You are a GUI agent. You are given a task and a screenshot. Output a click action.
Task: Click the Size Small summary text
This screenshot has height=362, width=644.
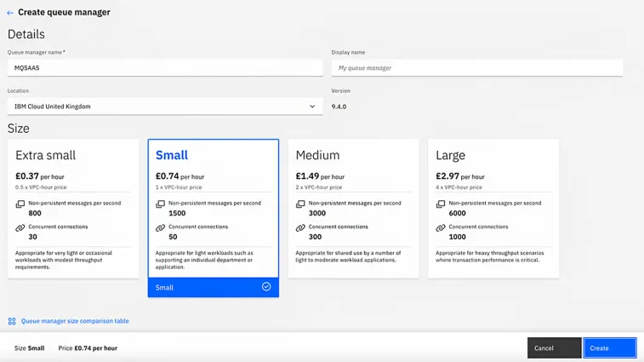point(29,348)
